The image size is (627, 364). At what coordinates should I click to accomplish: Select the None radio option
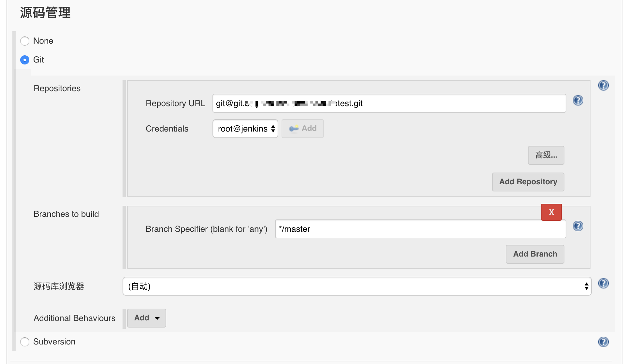pos(25,41)
